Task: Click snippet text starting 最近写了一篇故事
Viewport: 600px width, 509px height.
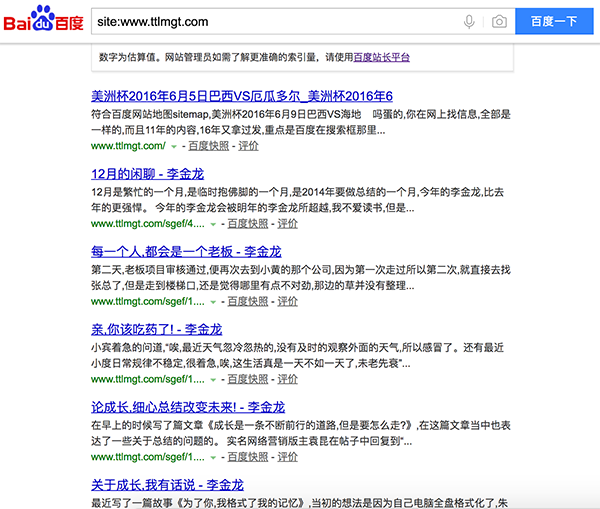Action: coord(299,503)
